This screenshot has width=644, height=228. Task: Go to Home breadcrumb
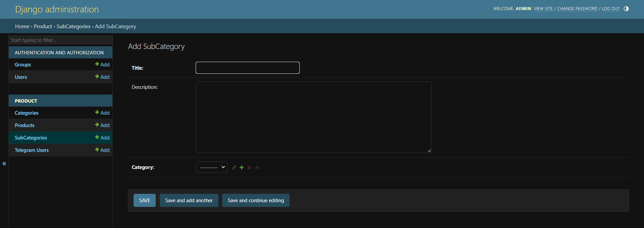click(22, 26)
